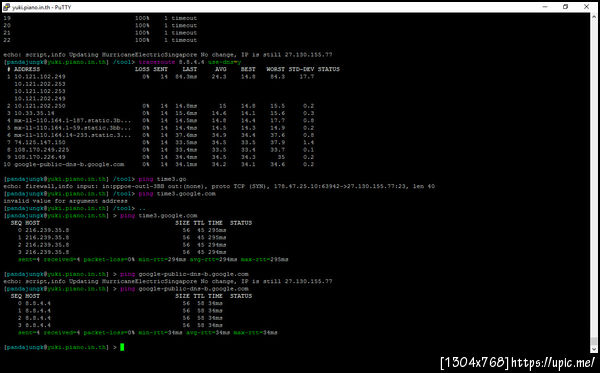
Task: Click the 'invalid value for argument address' message
Action: point(65,201)
